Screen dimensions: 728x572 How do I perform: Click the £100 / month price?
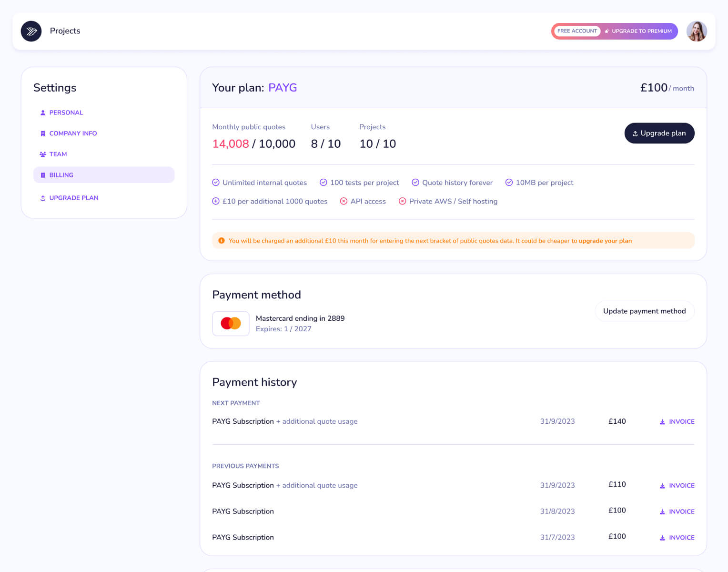click(x=667, y=88)
